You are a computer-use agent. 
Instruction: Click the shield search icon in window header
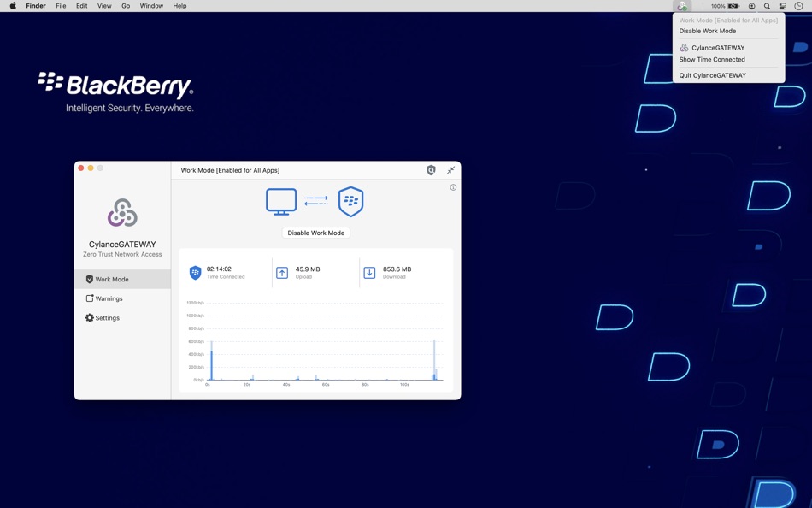click(431, 170)
